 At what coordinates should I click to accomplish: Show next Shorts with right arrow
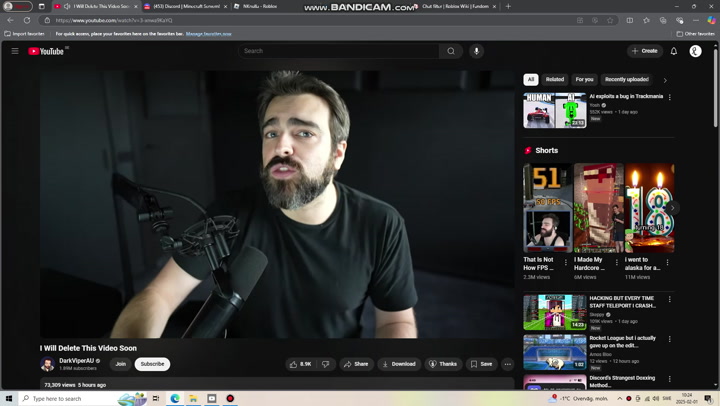[x=672, y=208]
